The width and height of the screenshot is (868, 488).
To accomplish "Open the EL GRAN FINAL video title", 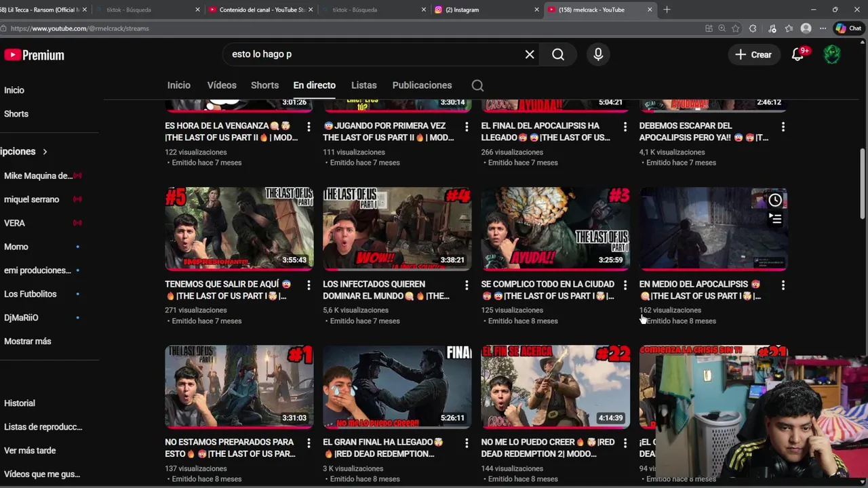I will coord(384,448).
